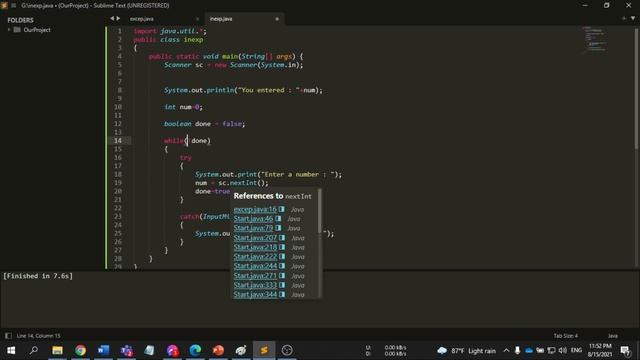Viewport: 640px width, 360px height.
Task: Launch Google Chrome from the taskbar
Action: coord(80,350)
